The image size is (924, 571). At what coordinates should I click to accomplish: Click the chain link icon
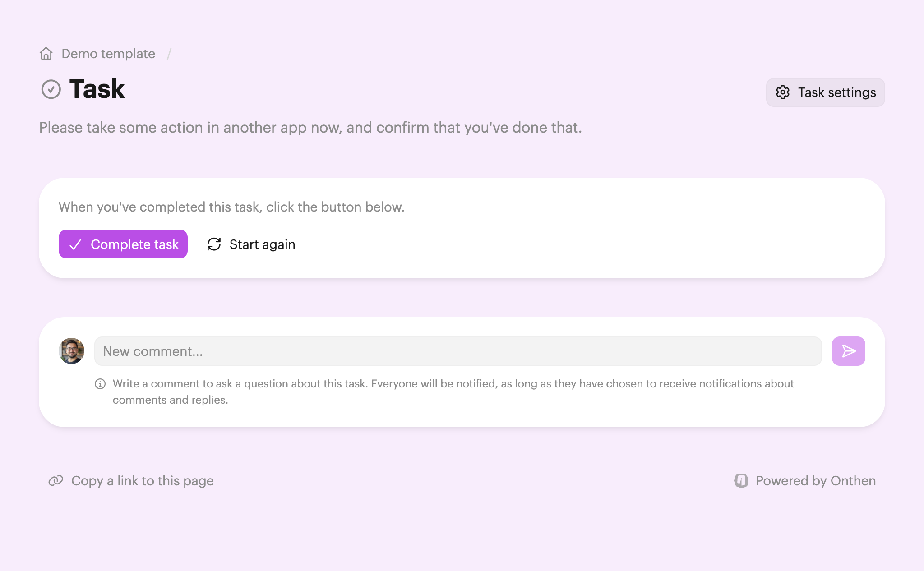tap(55, 481)
